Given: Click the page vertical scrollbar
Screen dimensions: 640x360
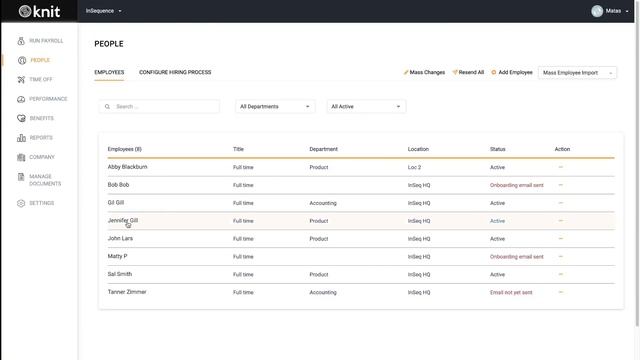Looking at the screenshot, I should 637,163.
